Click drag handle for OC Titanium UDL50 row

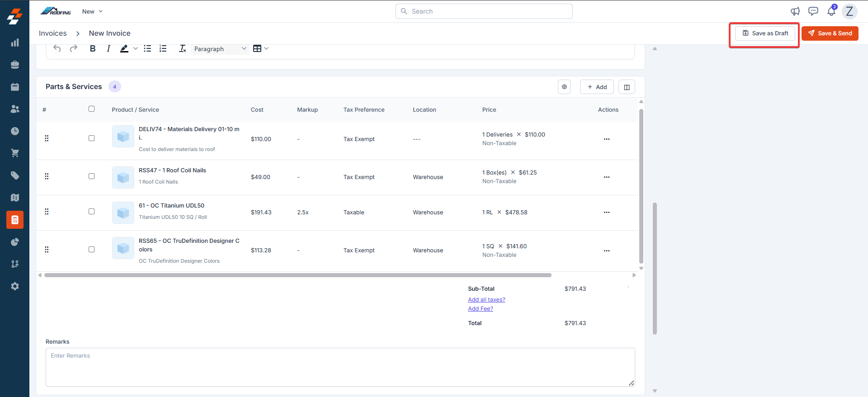(47, 212)
